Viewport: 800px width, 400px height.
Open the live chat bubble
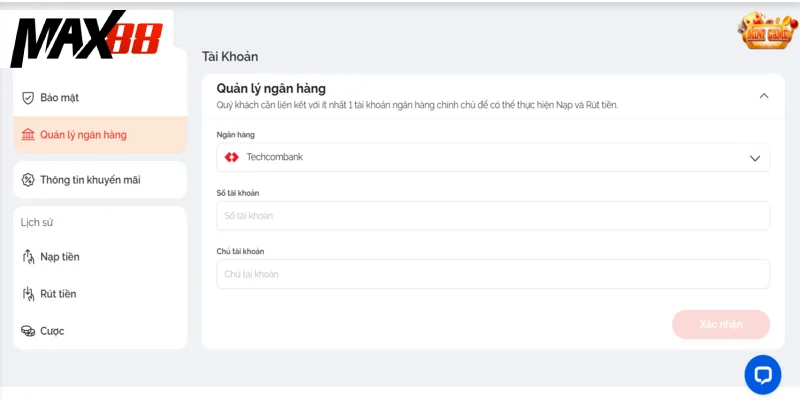763,374
